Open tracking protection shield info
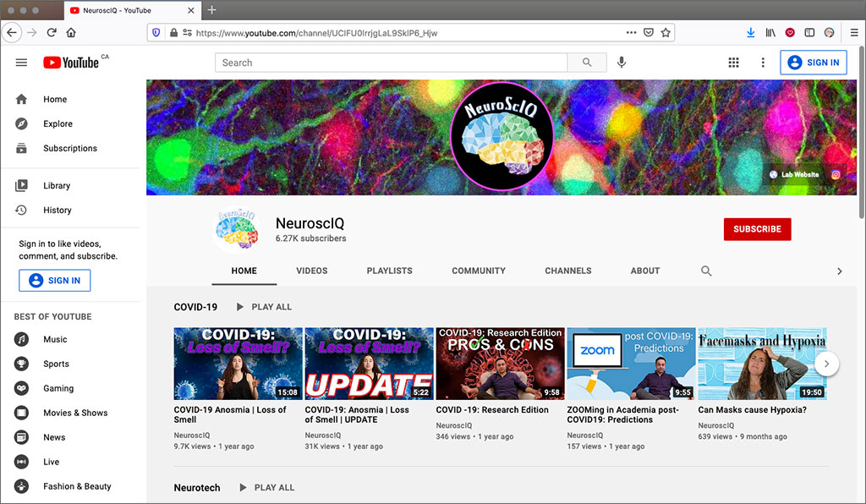The height and width of the screenshot is (504, 866). click(156, 33)
